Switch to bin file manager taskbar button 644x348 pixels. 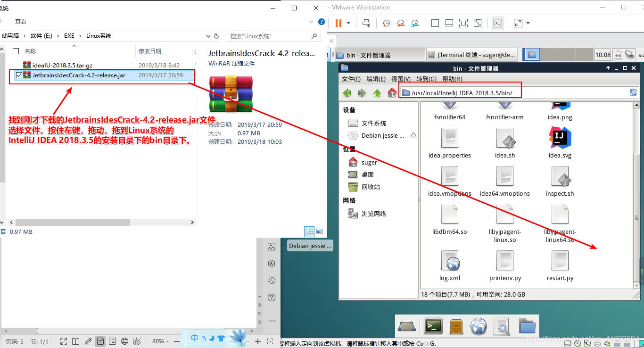380,55
